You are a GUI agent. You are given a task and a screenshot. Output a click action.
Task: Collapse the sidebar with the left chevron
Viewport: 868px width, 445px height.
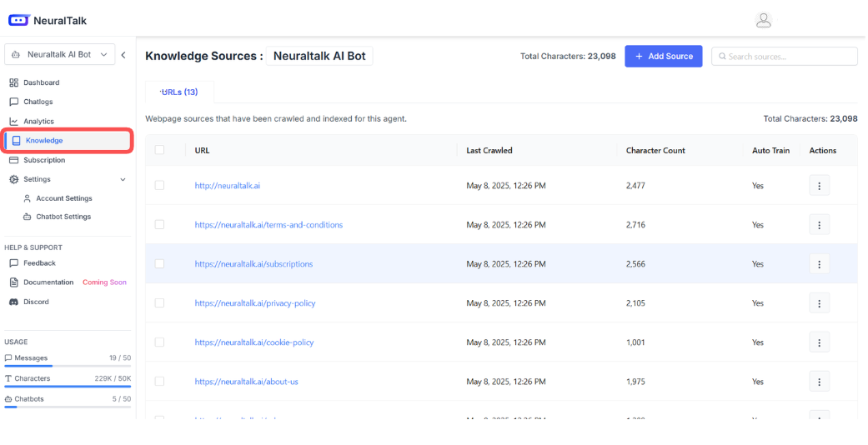coord(123,55)
